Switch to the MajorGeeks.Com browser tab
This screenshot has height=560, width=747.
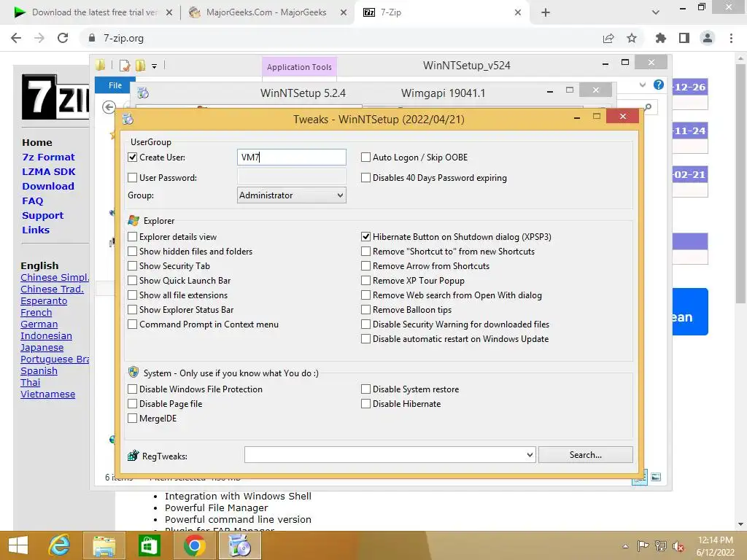[266, 12]
